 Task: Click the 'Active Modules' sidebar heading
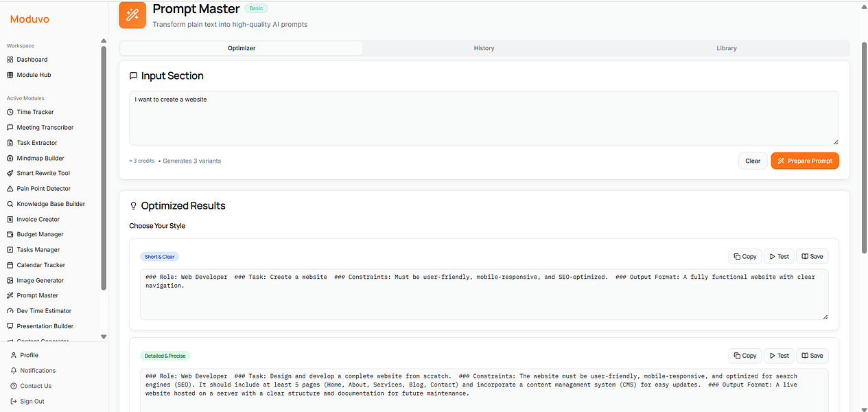25,98
